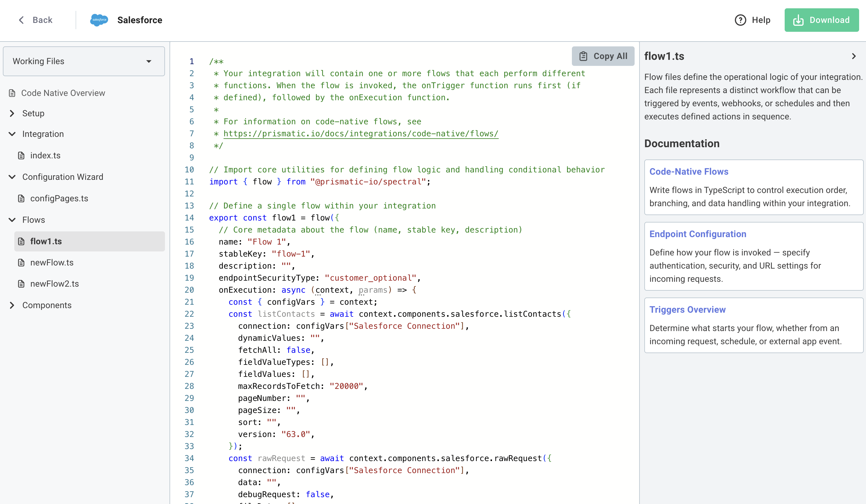Click the file icon next to configPages.ts

point(21,198)
